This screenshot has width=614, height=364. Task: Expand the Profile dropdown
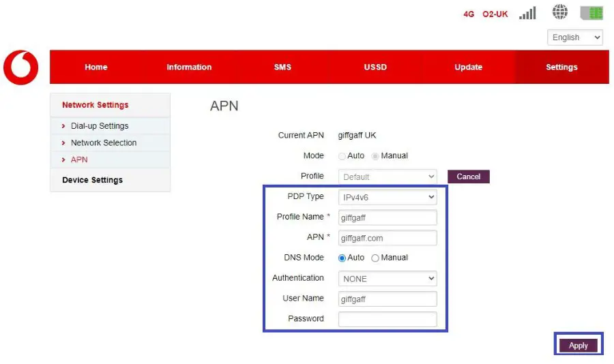388,177
